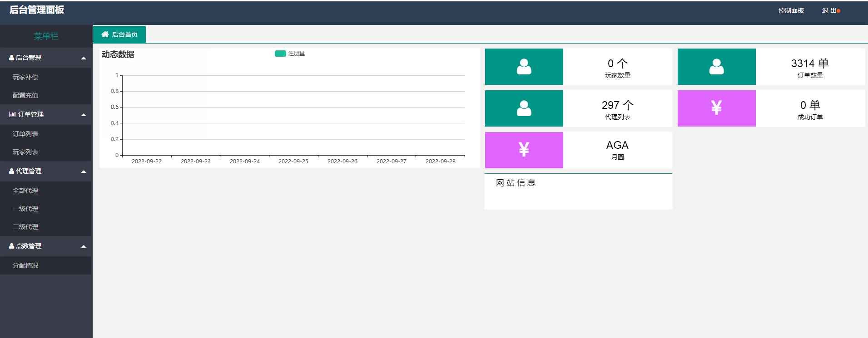
Task: Toggle the 注册量 legend color swatch
Action: click(280, 54)
